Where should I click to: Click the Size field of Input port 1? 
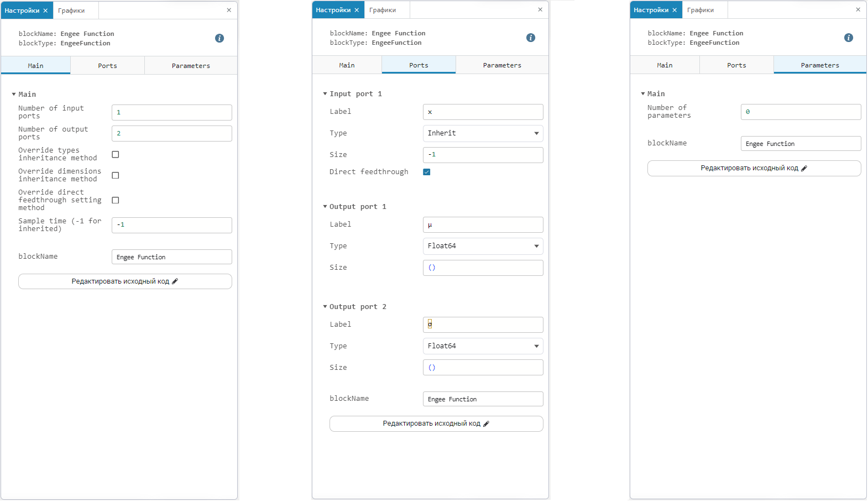[x=483, y=155]
